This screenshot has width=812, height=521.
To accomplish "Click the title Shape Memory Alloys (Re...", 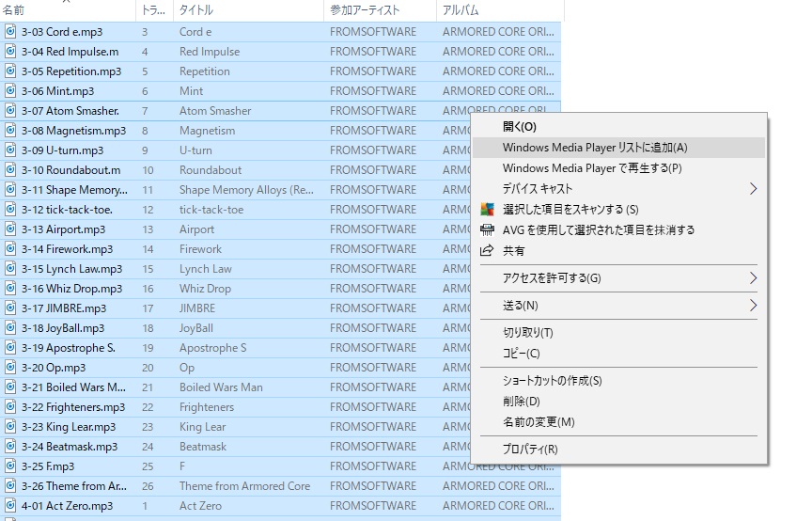I will point(246,190).
